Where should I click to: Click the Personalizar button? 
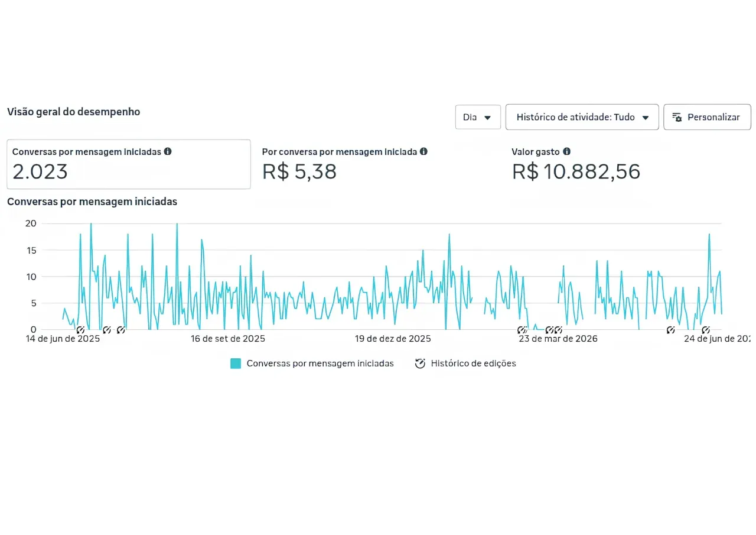tap(707, 117)
